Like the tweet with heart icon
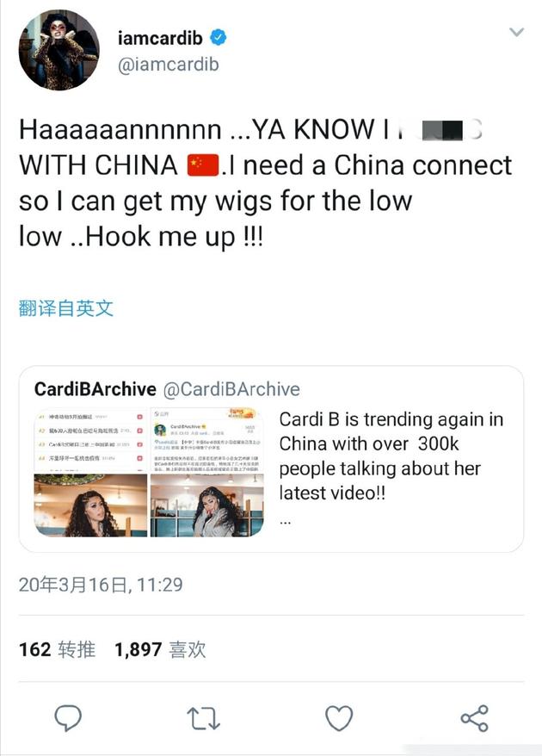This screenshot has width=542, height=756. tap(339, 718)
